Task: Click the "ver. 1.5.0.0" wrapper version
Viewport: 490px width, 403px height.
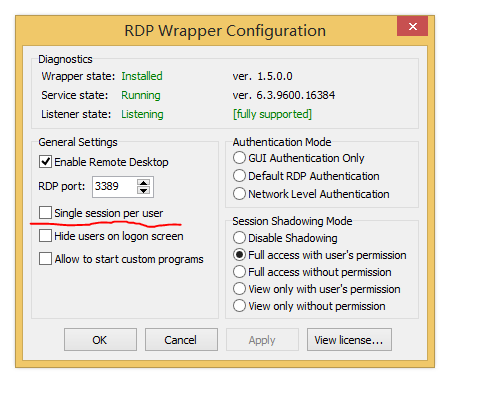Action: (x=262, y=76)
